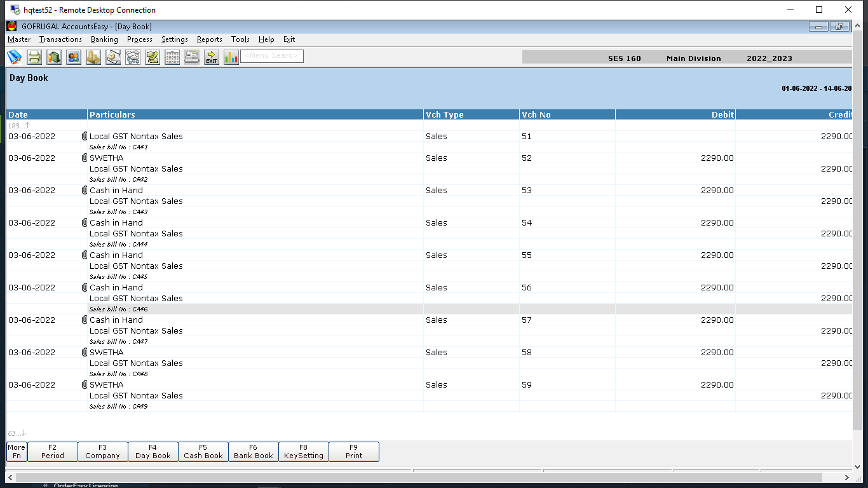Click the paperclip icon on voucher 58 row
This screenshot has height=488, width=868.
[85, 352]
